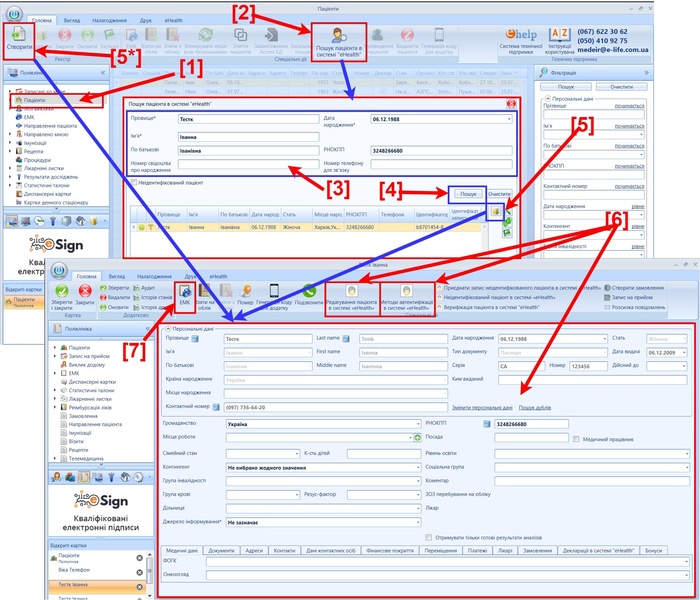Viewport: 700px width, 600px height.
Task: Click Зберегти і закрити green check icon
Action: (x=62, y=297)
